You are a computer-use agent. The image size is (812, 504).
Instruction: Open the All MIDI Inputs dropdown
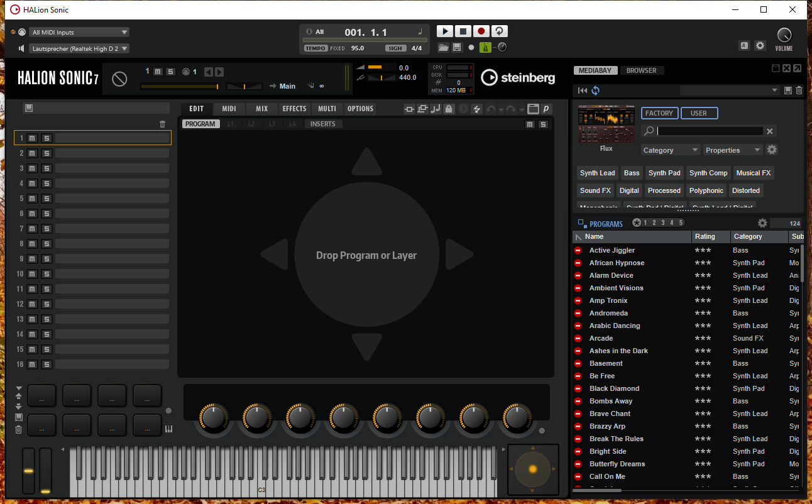(79, 32)
